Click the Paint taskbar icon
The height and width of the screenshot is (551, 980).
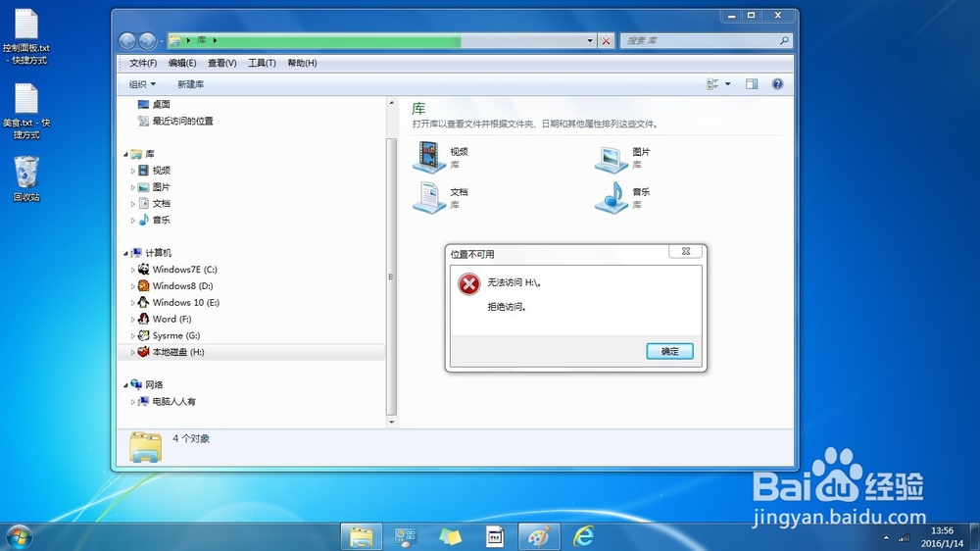pyautogui.click(x=539, y=536)
